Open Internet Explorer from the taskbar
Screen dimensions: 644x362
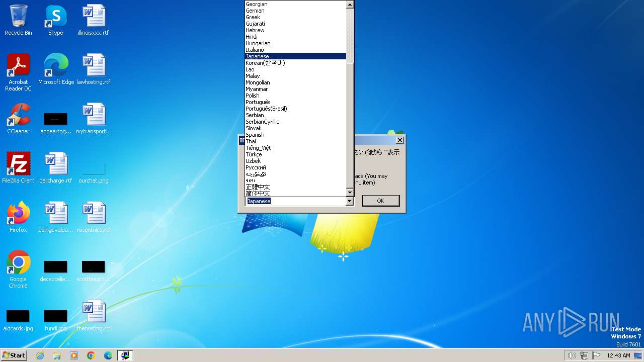40,355
